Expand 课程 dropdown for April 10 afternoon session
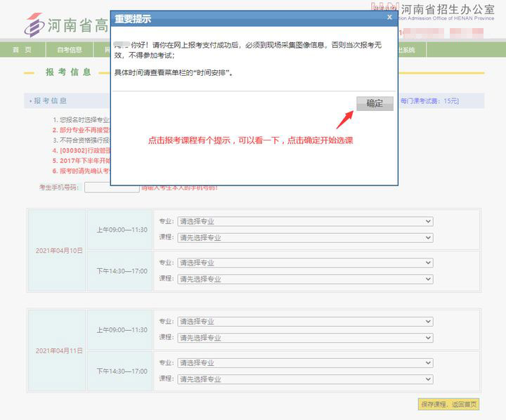This screenshot has width=506, height=420. tap(304, 279)
